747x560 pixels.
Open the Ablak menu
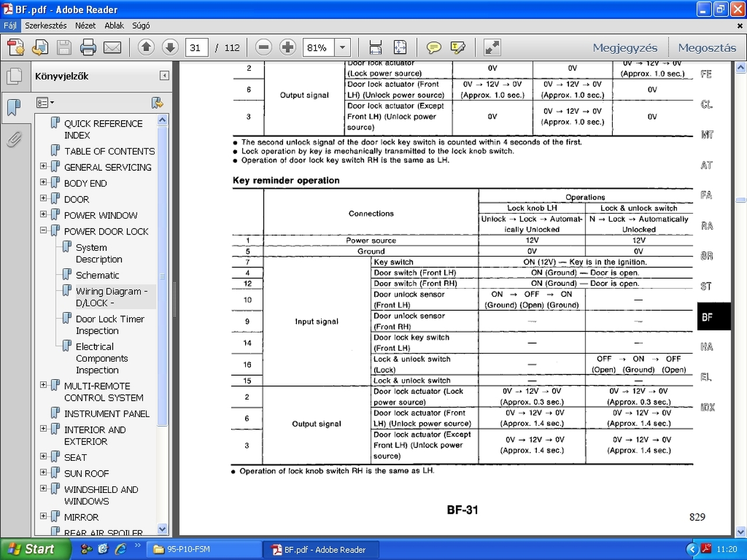114,26
